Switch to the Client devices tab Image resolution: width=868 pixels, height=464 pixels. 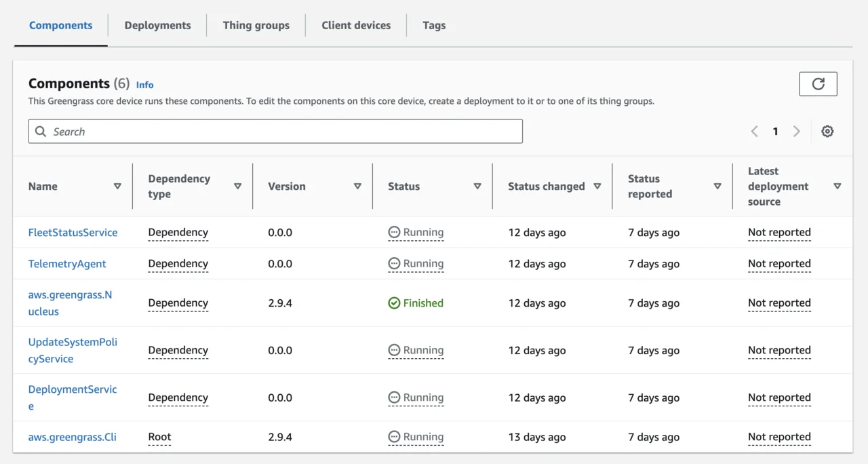pyautogui.click(x=356, y=25)
